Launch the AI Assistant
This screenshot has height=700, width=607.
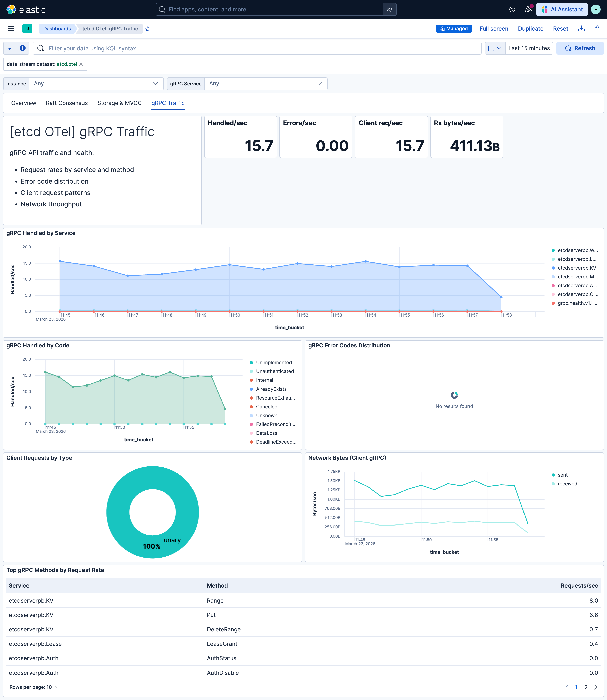click(x=561, y=9)
